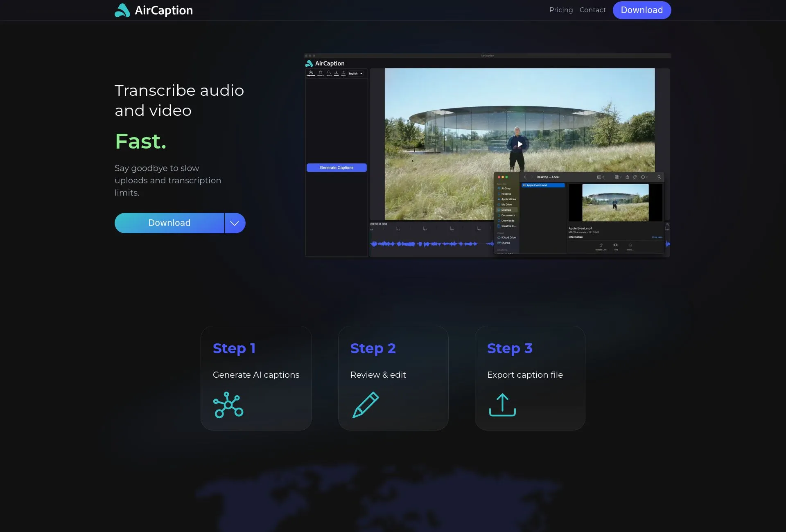Click the Finder search magnifier icon
The image size is (786, 532).
pyautogui.click(x=659, y=177)
